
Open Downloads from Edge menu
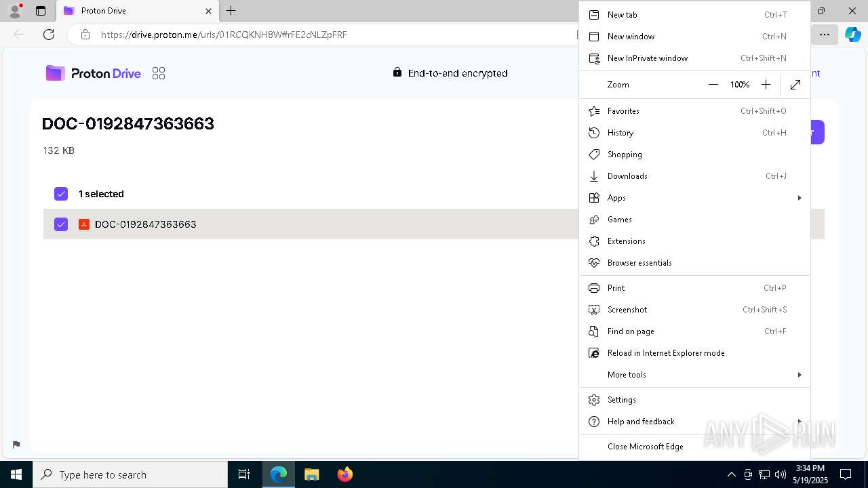[x=694, y=176]
